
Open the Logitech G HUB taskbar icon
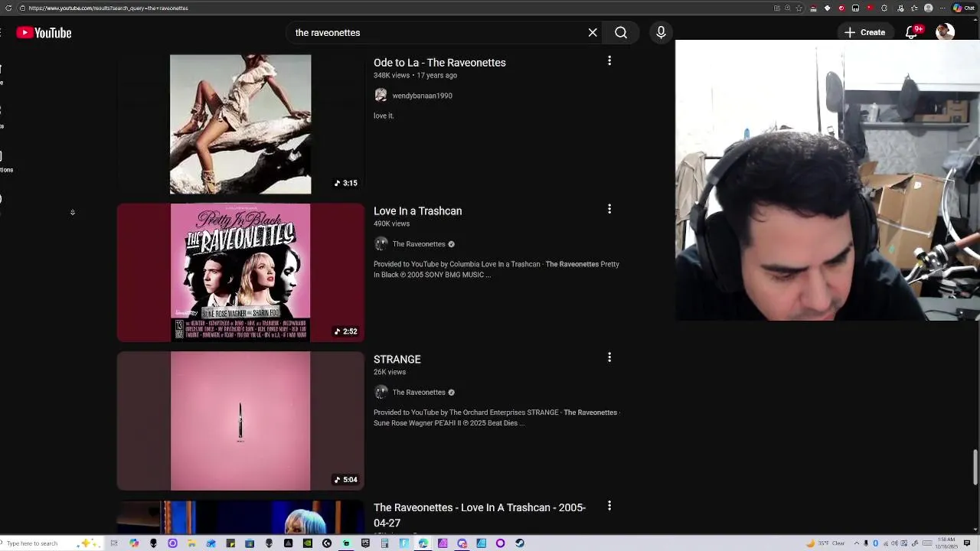[x=327, y=543]
